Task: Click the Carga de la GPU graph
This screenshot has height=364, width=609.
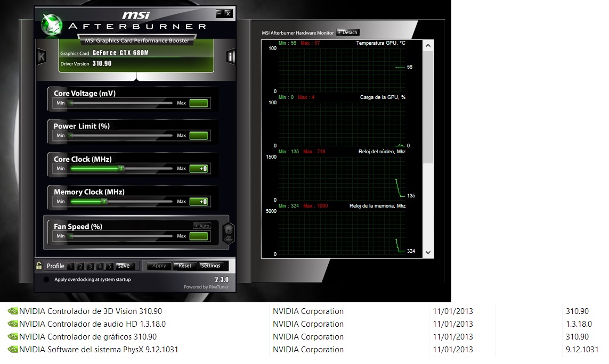Action: 342,124
